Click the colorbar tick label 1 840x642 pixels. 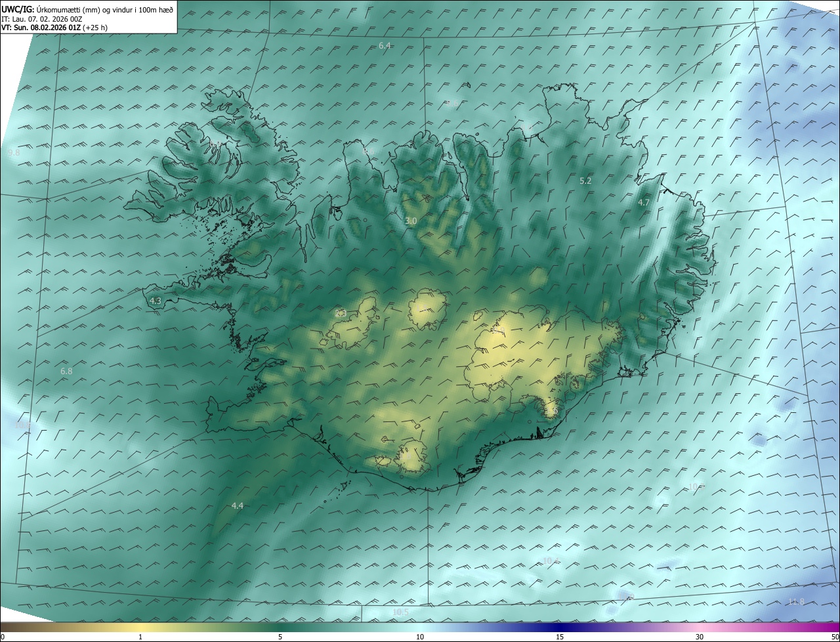pos(140,637)
